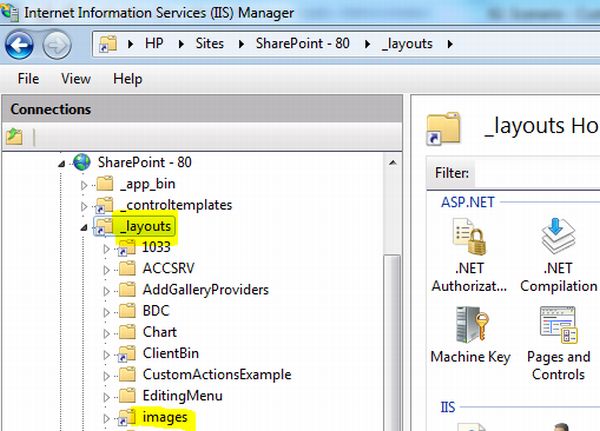This screenshot has height=431, width=600.
Task: Go back with the blue Back arrow
Action: (x=19, y=45)
